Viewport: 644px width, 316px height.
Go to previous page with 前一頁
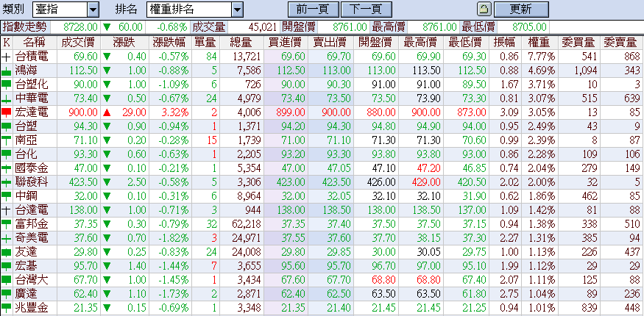313,9
